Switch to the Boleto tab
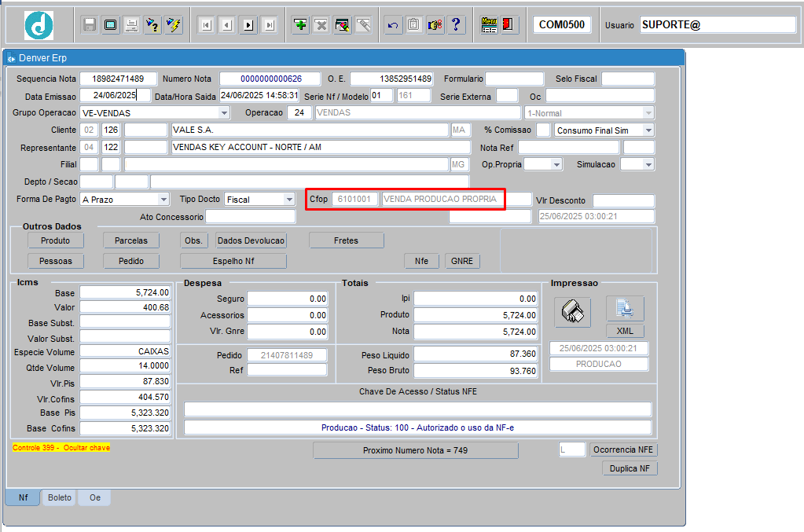 click(58, 497)
